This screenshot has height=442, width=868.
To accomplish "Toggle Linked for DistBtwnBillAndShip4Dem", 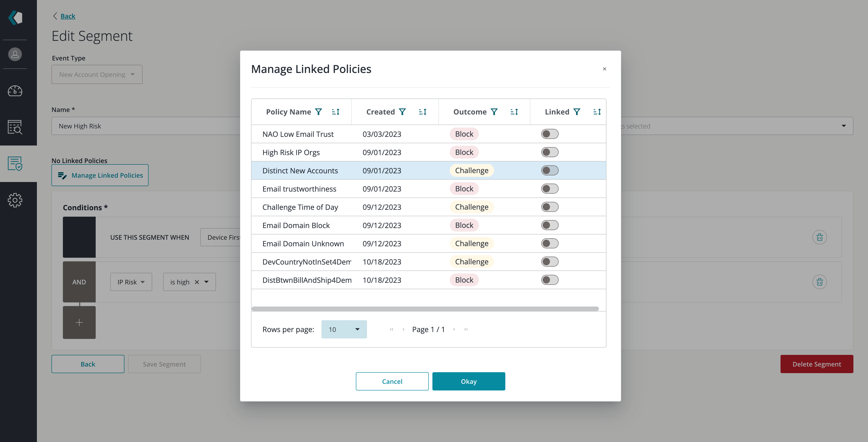I will (x=550, y=280).
